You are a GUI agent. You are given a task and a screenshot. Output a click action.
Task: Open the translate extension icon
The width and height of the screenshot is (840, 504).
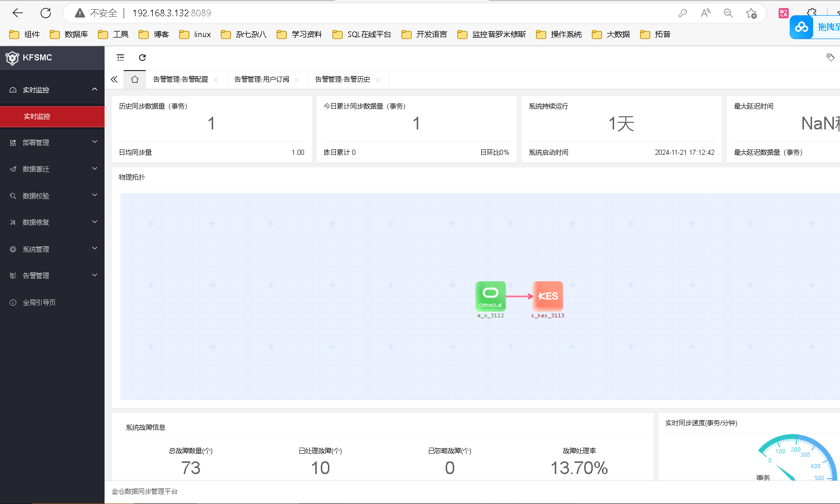tap(784, 13)
